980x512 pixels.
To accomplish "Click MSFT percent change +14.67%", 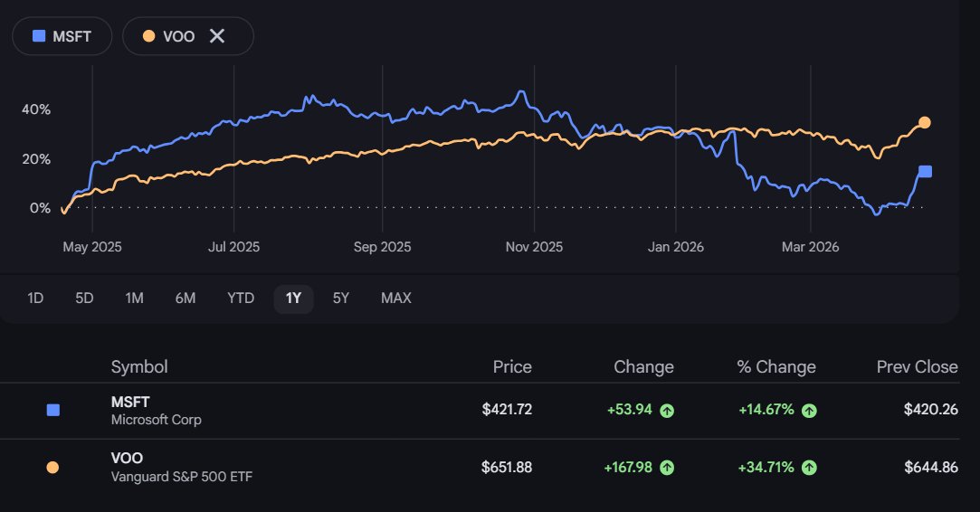I will tap(766, 410).
